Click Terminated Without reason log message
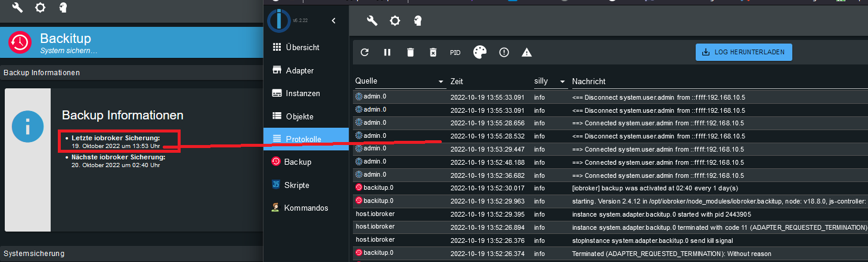Image resolution: width=868 pixels, height=262 pixels. pyautogui.click(x=671, y=253)
